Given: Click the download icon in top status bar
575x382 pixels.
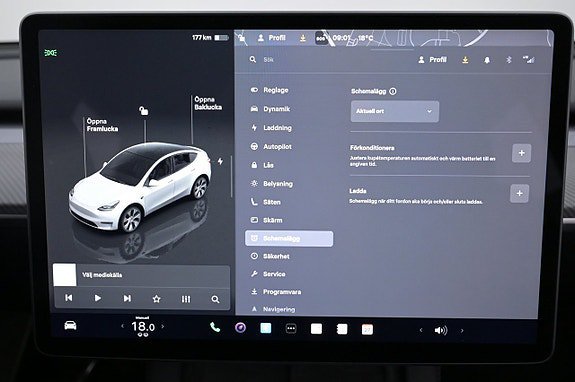Looking at the screenshot, I should (303, 38).
